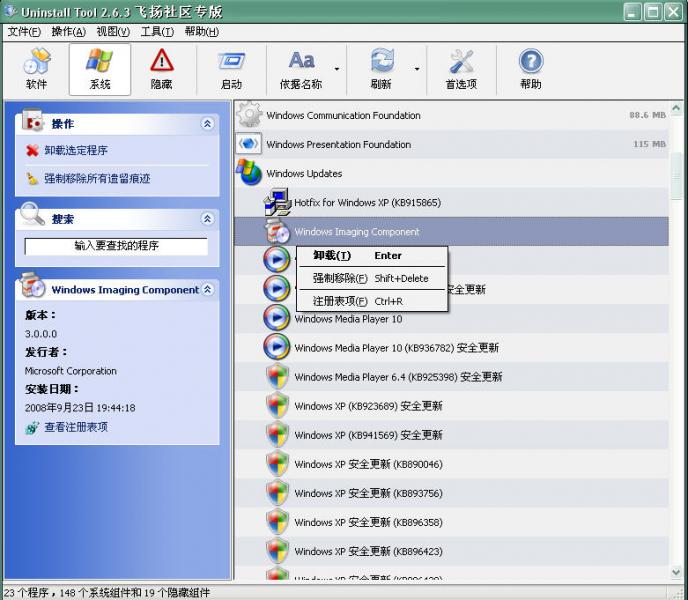The width and height of the screenshot is (688, 600).
Task: Click the 操作 panel header icon
Action: click(x=32, y=121)
